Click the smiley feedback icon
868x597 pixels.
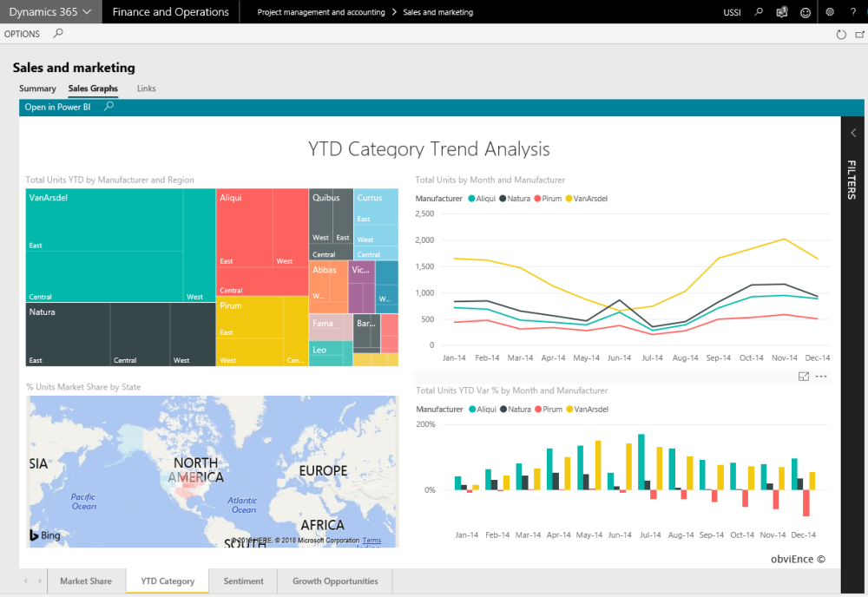(806, 12)
